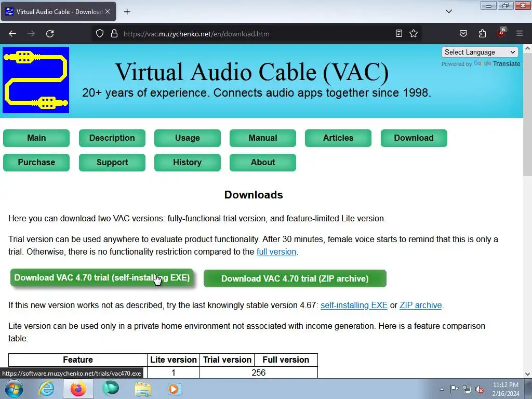This screenshot has height=399, width=532.
Task: Click the Feature table header
Action: click(x=78, y=360)
